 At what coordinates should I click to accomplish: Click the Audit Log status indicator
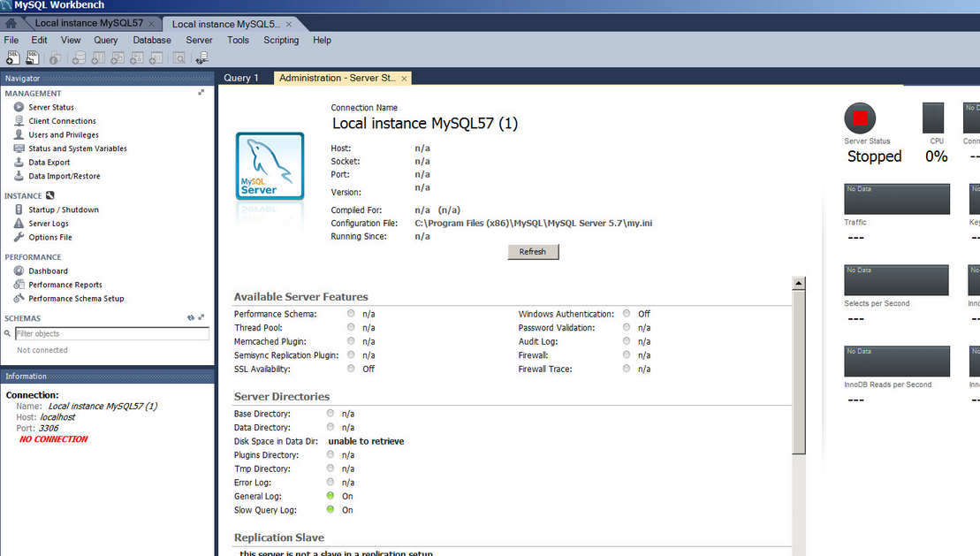coord(627,341)
